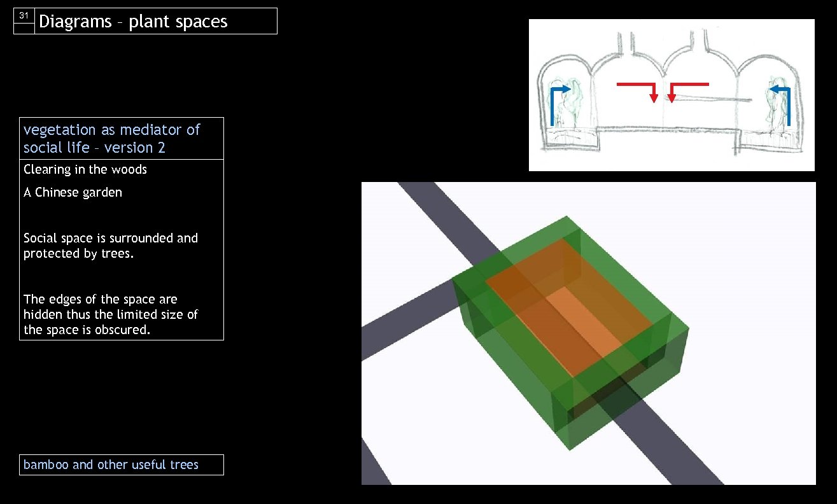
Task: Expand the 3D model render view
Action: [588, 333]
